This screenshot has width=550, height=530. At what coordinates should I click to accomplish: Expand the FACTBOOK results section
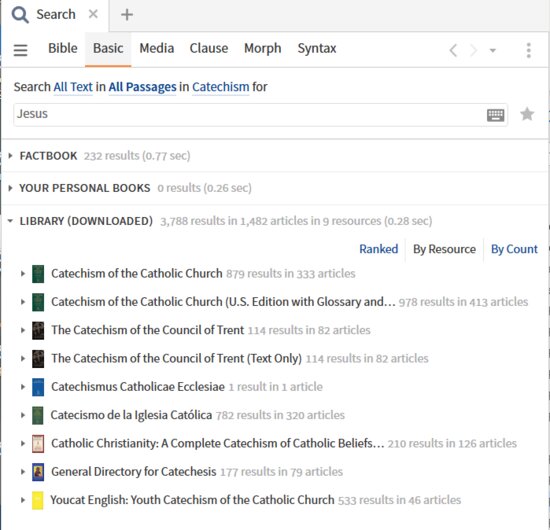point(10,156)
